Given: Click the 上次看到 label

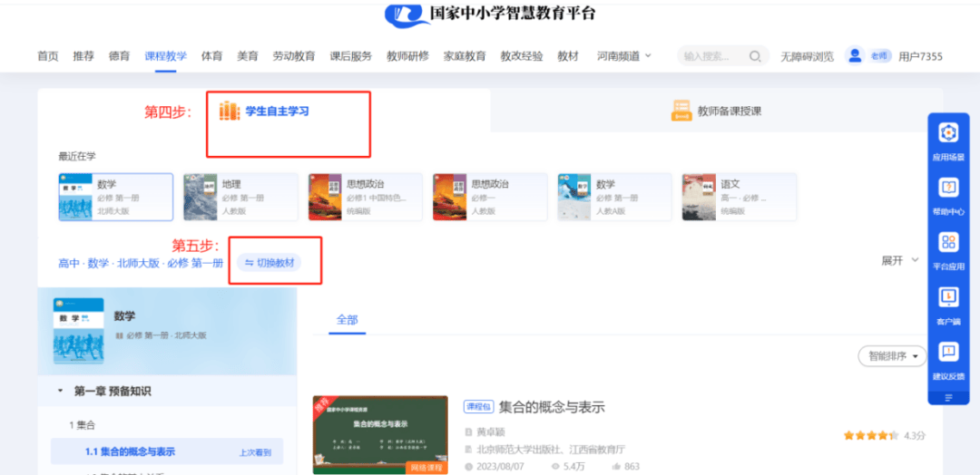Looking at the screenshot, I should click(255, 452).
